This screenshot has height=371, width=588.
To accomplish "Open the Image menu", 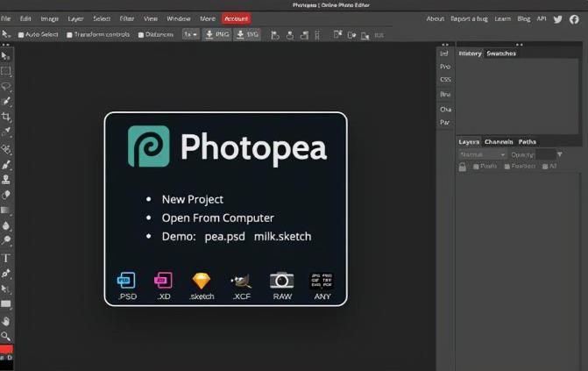I will 49,18.
